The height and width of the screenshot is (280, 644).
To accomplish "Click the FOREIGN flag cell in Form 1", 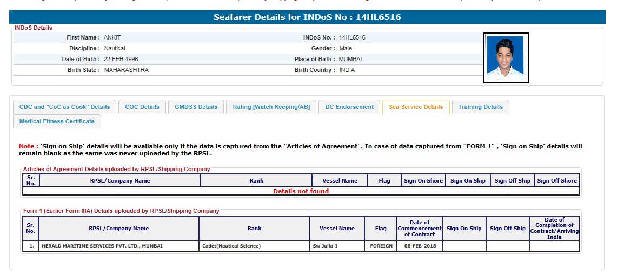I will (x=381, y=246).
